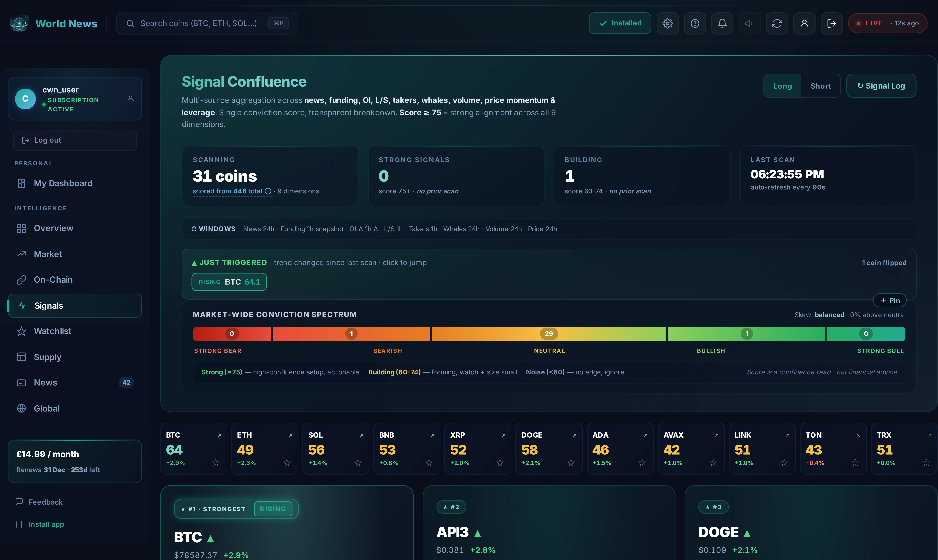Click the refresh arrows icon in header

click(777, 23)
